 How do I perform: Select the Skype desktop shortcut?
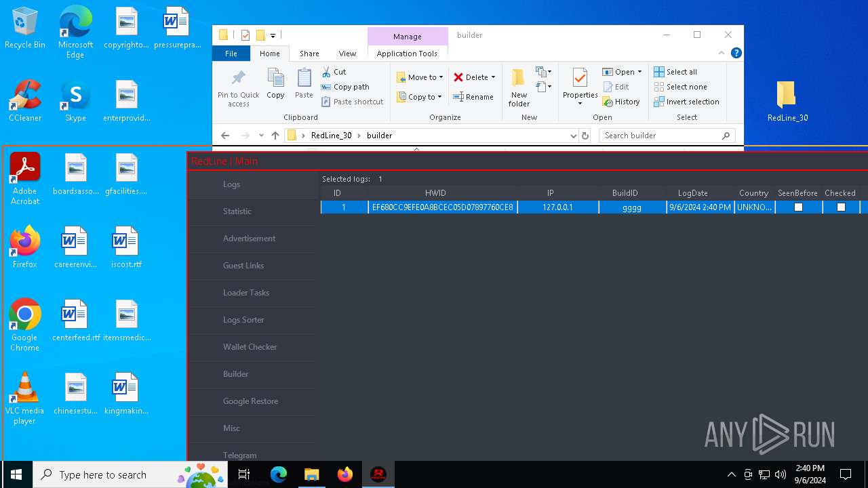75,101
